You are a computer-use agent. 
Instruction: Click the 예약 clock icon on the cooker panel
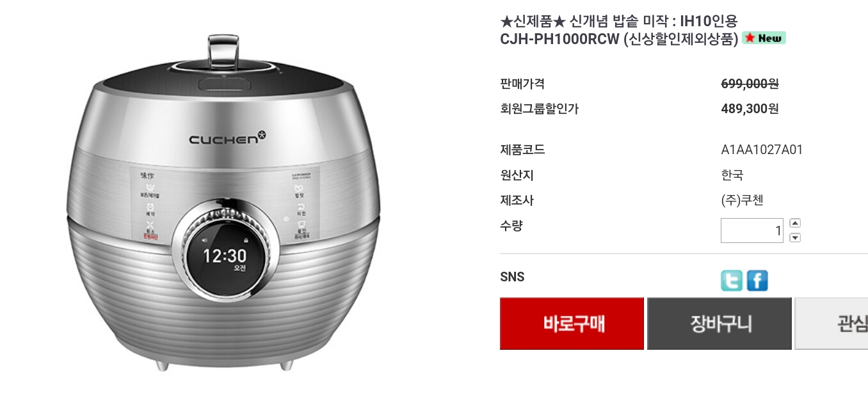(150, 208)
